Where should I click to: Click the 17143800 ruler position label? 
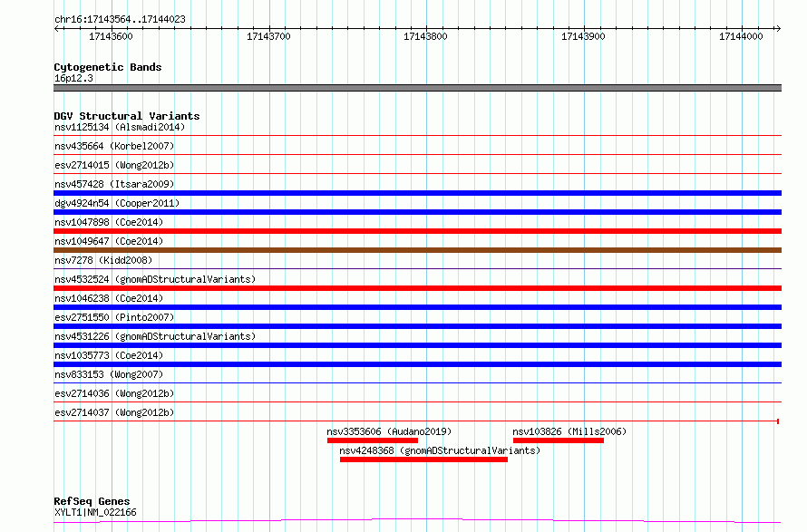point(425,36)
